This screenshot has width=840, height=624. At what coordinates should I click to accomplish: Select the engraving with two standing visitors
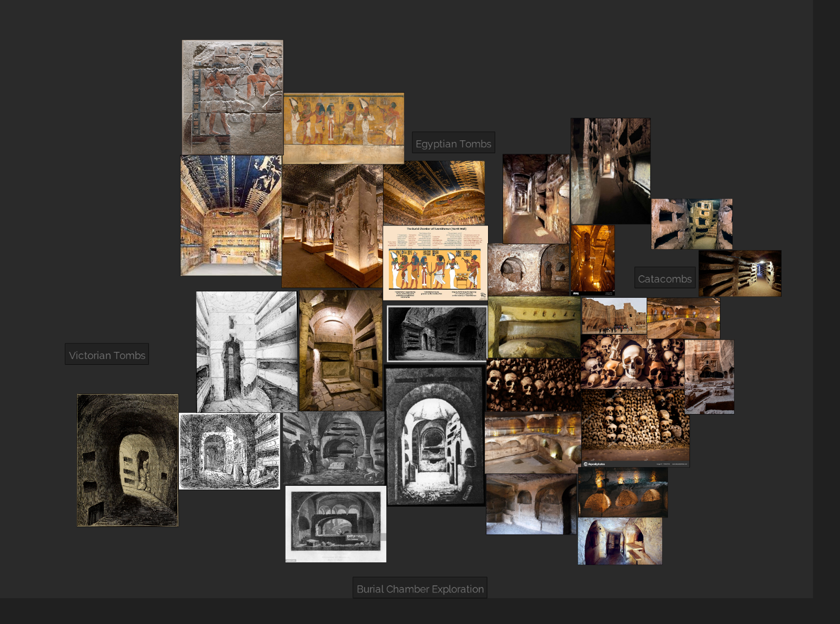pyautogui.click(x=333, y=448)
